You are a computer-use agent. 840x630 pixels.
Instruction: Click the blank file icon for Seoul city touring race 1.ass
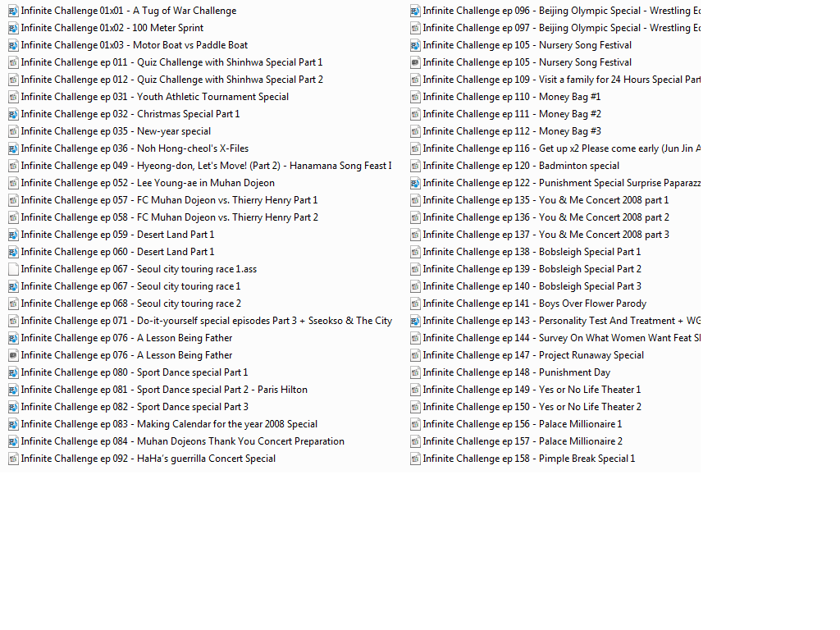pyautogui.click(x=13, y=269)
